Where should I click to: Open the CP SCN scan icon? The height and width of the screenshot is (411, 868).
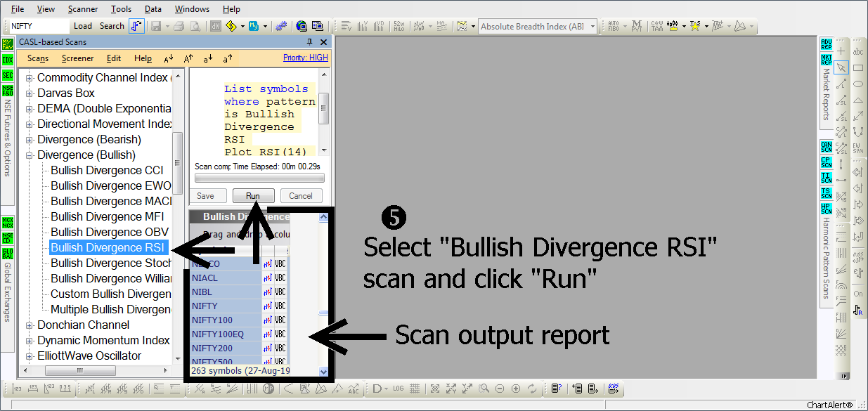tap(827, 162)
